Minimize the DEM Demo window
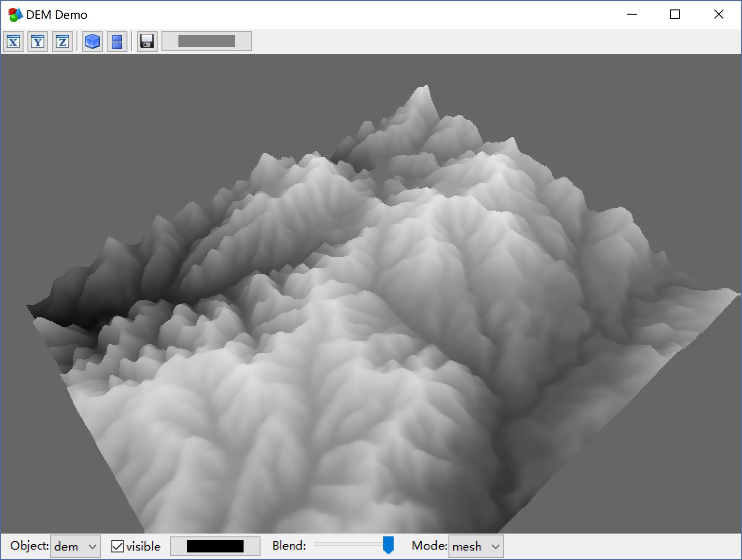The width and height of the screenshot is (742, 560). tap(632, 15)
